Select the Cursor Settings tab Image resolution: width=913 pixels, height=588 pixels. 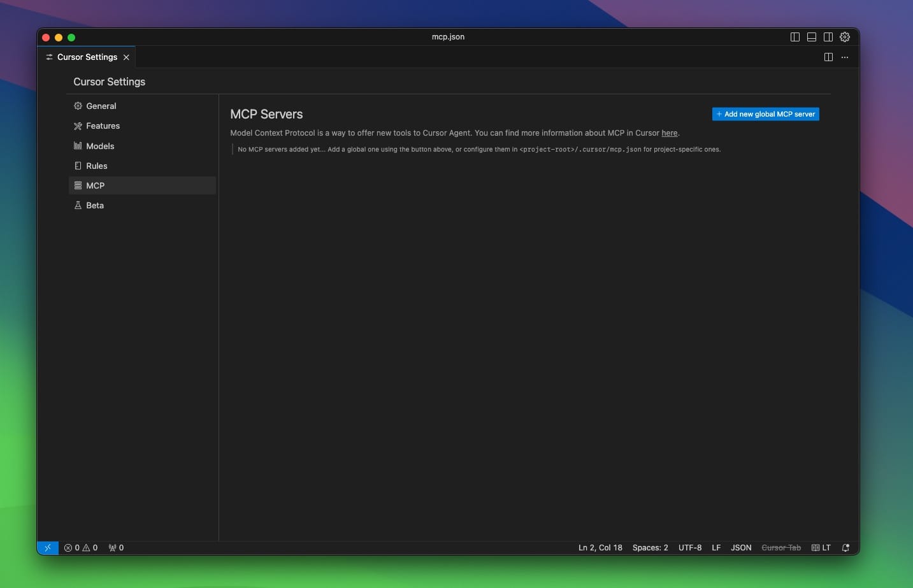click(x=87, y=57)
